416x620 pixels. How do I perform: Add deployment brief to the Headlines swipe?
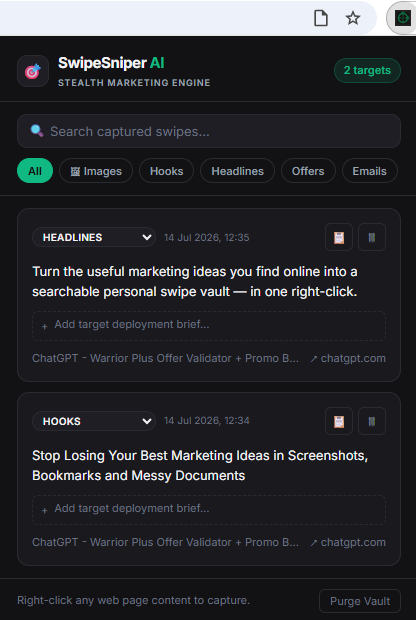click(209, 325)
